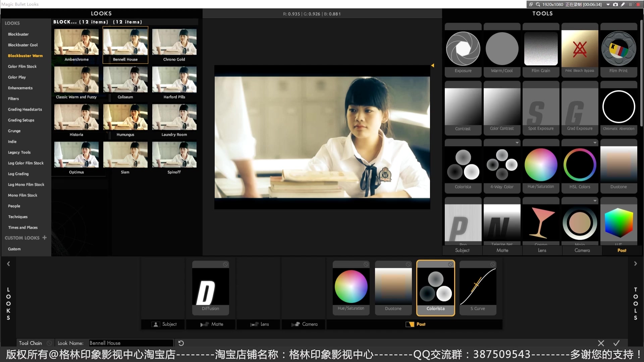Disable the Colorista tool in chain
Screen dimensions: 644x362
click(450, 264)
